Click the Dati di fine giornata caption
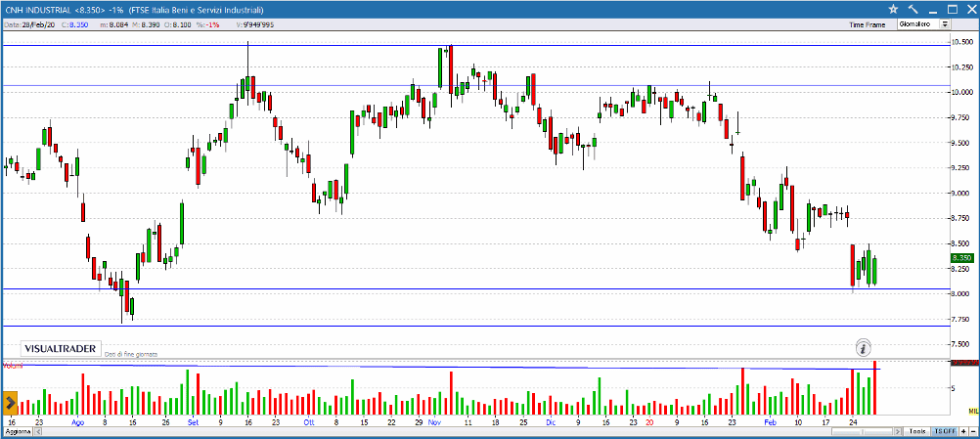The width and height of the screenshot is (980, 439). coord(131,354)
